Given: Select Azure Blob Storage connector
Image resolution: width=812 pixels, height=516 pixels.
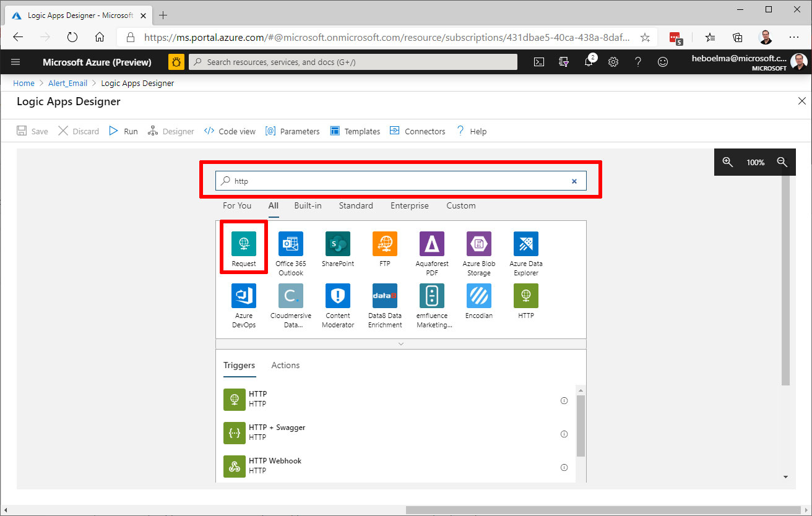Looking at the screenshot, I should (479, 244).
